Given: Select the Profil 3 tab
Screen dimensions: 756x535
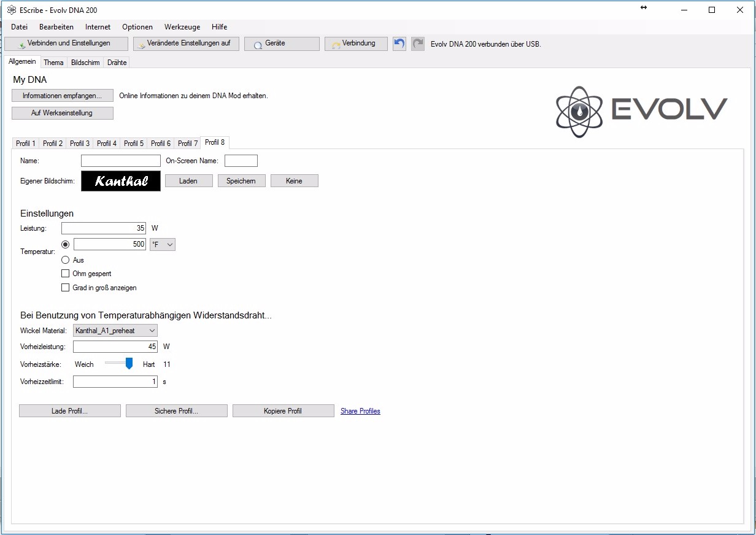Looking at the screenshot, I should coord(80,144).
